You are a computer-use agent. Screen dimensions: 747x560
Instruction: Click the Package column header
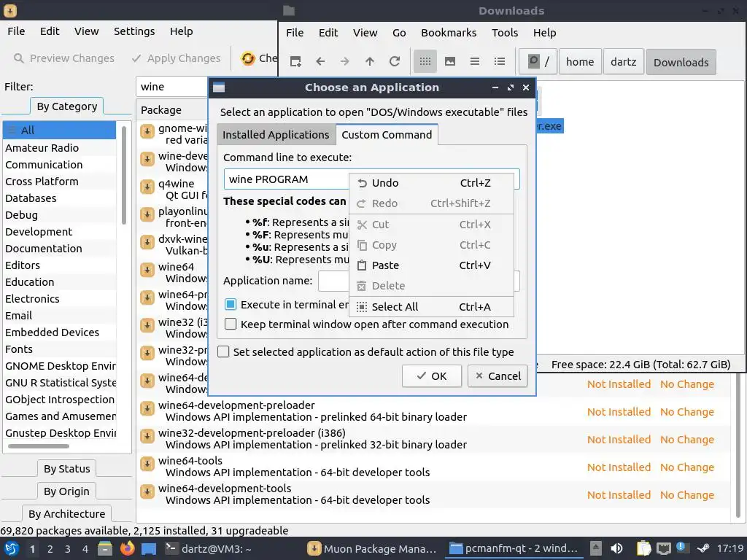coord(161,110)
